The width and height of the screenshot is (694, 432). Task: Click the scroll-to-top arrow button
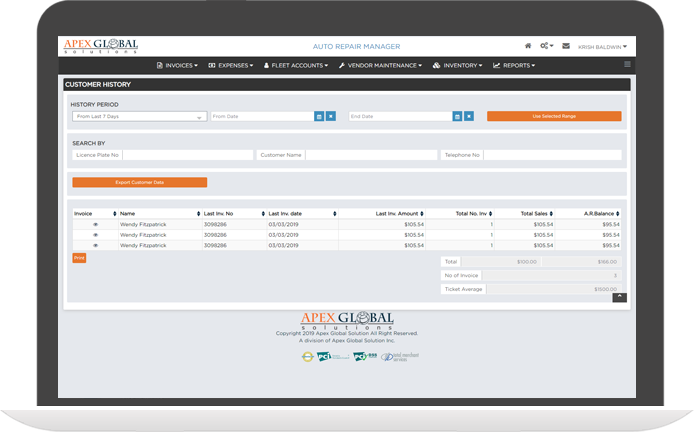619,296
